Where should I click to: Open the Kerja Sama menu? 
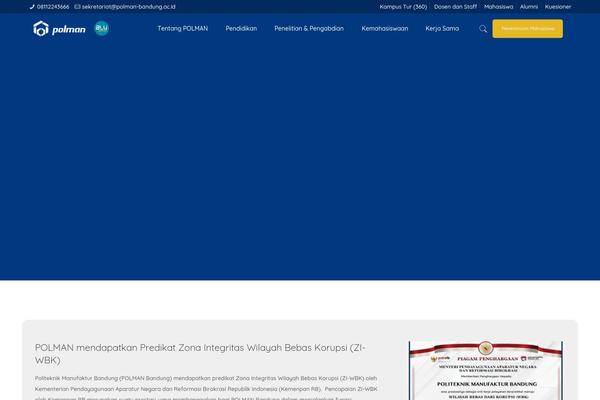(442, 28)
